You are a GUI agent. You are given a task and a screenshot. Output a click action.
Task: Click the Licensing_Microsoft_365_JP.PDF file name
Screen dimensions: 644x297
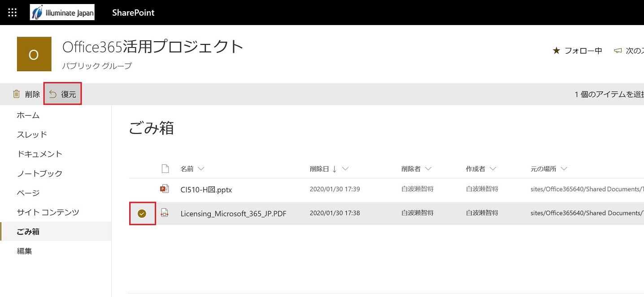coord(233,214)
